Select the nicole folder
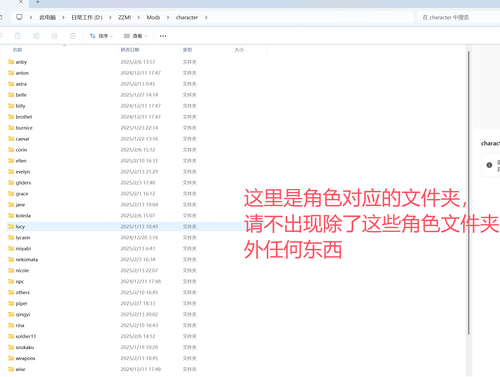Viewport: 500px width, 377px height. [x=22, y=270]
